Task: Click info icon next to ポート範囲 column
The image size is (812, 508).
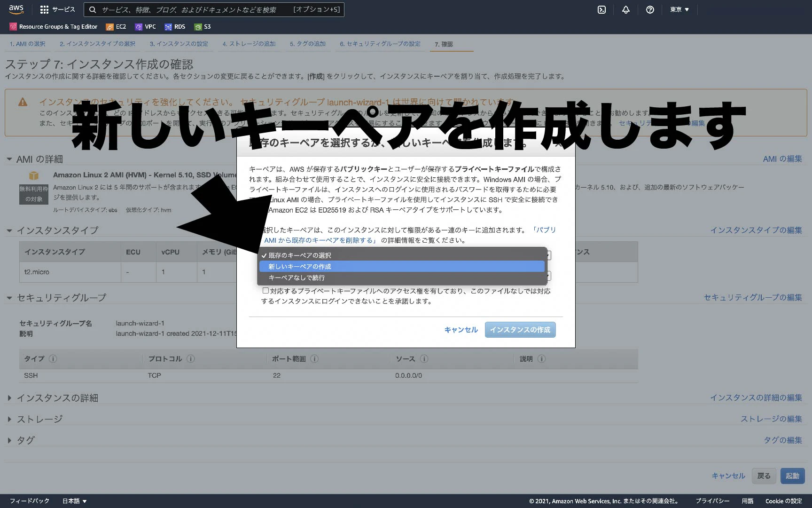Action: (314, 358)
